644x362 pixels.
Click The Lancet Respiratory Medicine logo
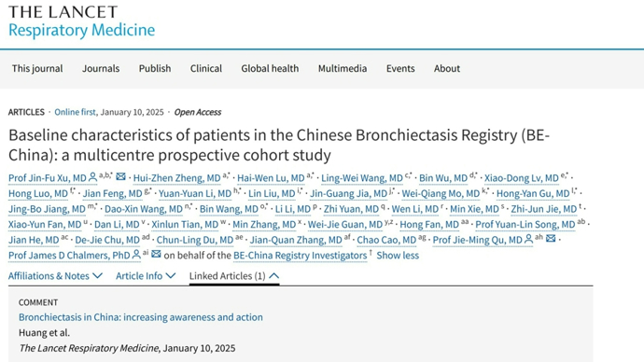coord(81,21)
